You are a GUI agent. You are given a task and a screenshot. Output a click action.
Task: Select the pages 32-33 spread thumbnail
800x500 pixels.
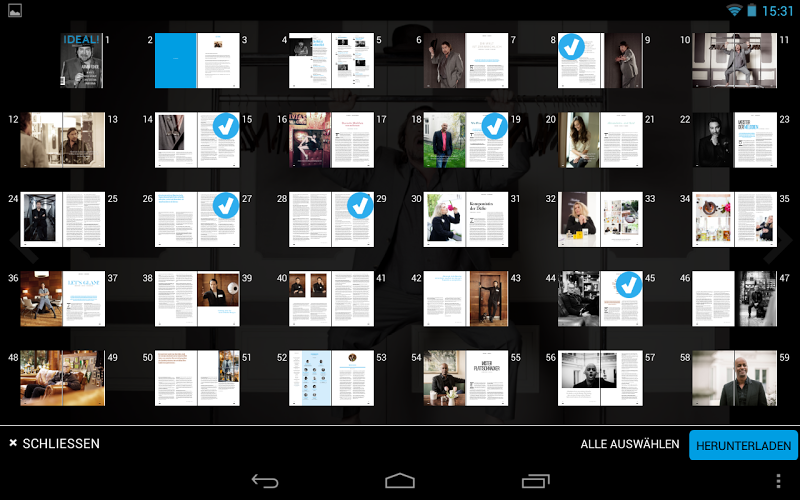(x=600, y=219)
